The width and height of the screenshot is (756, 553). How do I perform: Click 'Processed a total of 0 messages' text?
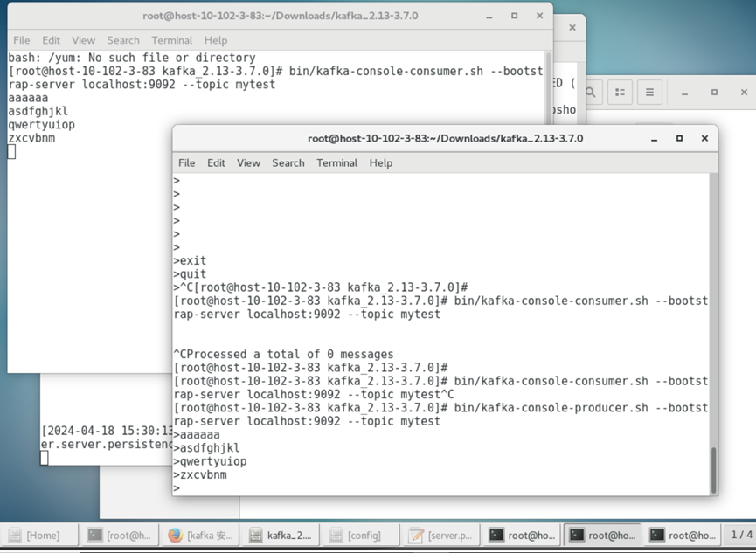(290, 355)
